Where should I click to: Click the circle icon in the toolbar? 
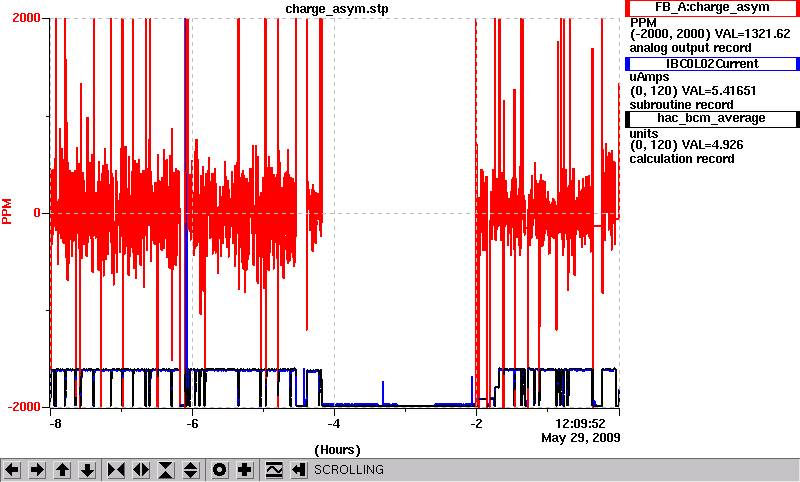[219, 470]
